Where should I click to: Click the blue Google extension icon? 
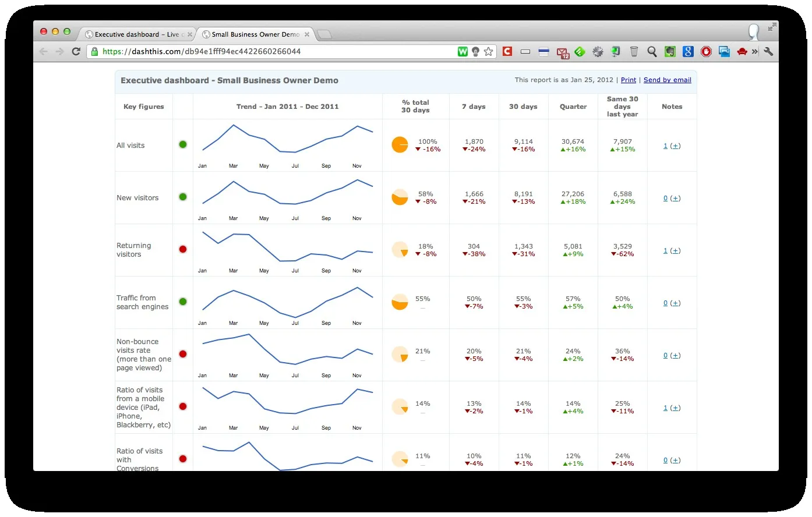688,52
